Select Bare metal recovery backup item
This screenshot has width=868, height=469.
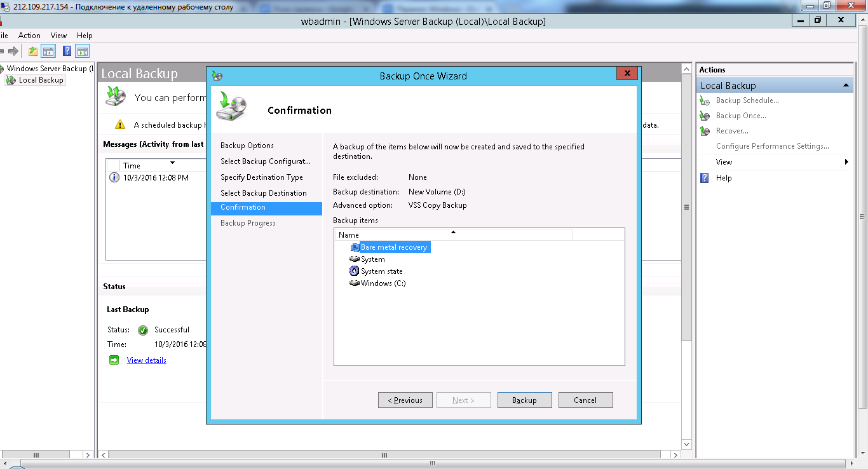[x=394, y=247]
